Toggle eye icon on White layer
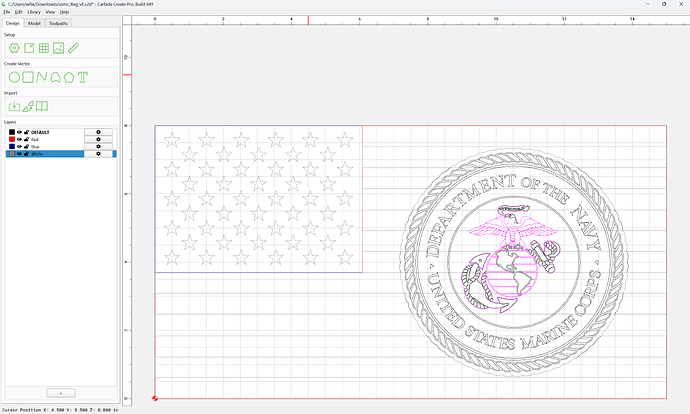Screen dimensions: 690x414 19,154
